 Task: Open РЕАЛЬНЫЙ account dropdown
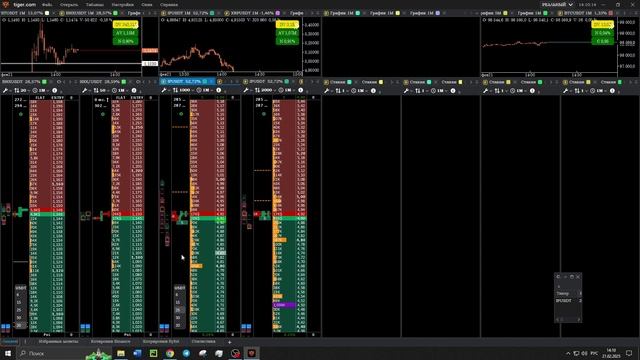click(558, 4)
